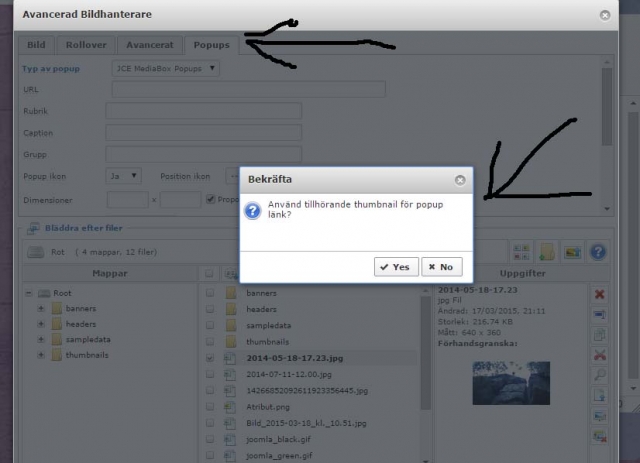The height and width of the screenshot is (463, 640).
Task: Switch to the Rollover tab
Action: pos(85,45)
